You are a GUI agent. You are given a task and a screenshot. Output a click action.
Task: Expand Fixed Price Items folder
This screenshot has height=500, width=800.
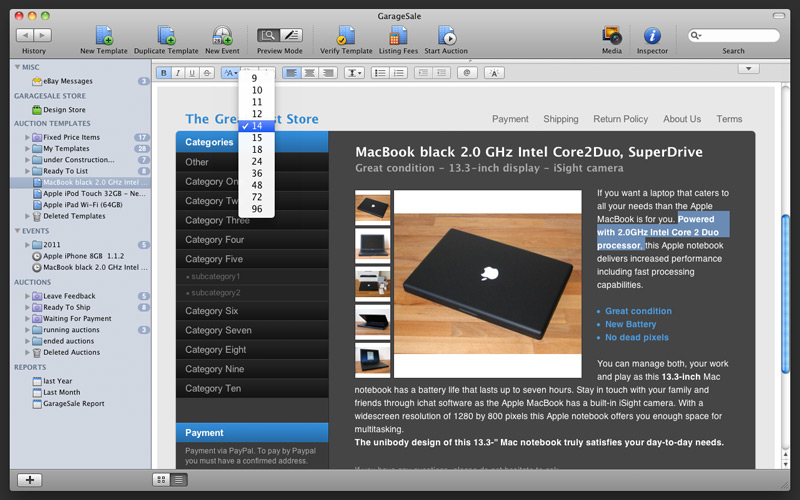(27, 137)
